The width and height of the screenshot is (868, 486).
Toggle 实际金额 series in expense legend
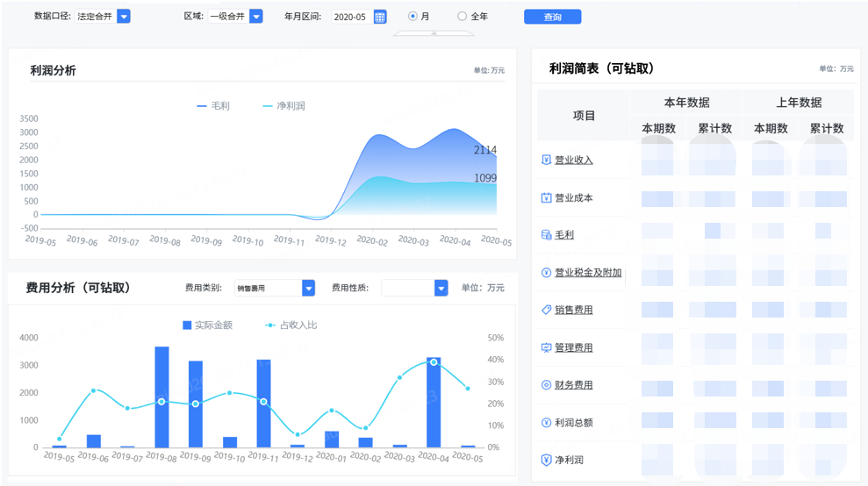tap(208, 325)
